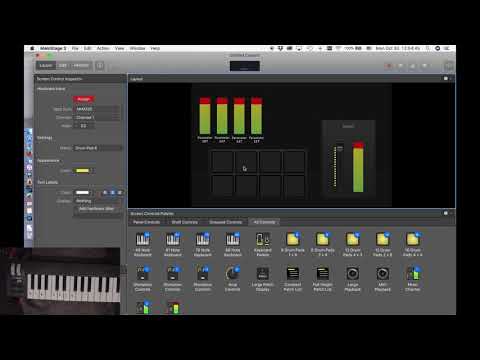Select the mixer channel level meter in layout

click(x=358, y=167)
